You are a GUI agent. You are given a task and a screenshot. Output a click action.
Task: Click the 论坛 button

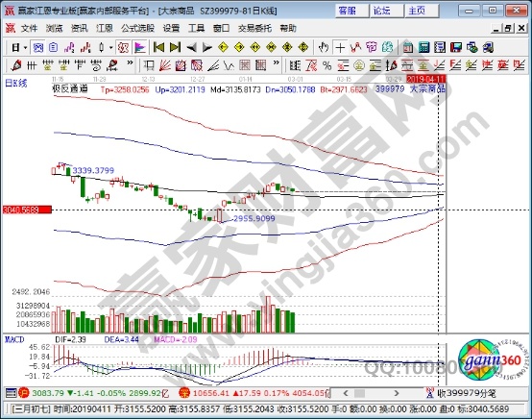[386, 11]
